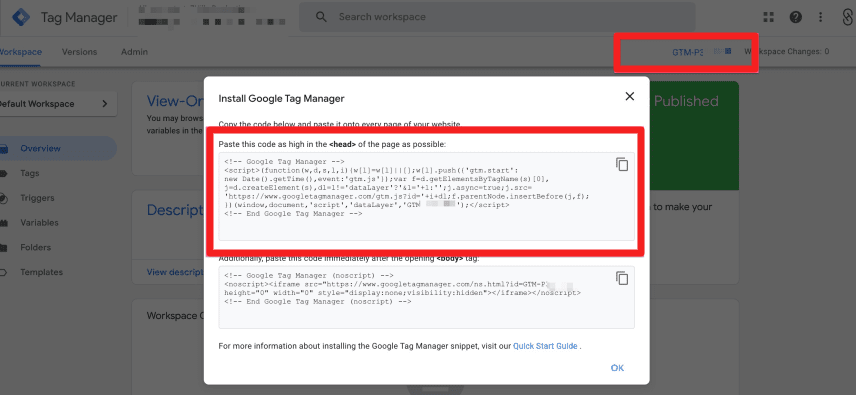
Task: Copy the head snippet code icon
Action: click(x=622, y=164)
